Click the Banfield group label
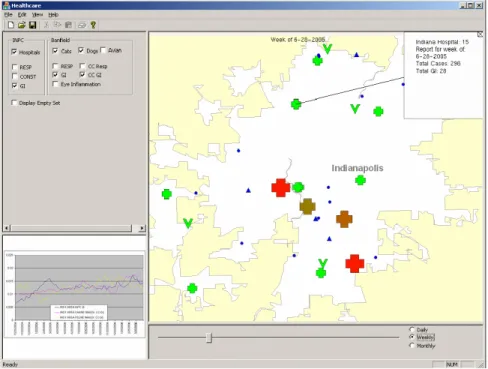 pos(60,40)
